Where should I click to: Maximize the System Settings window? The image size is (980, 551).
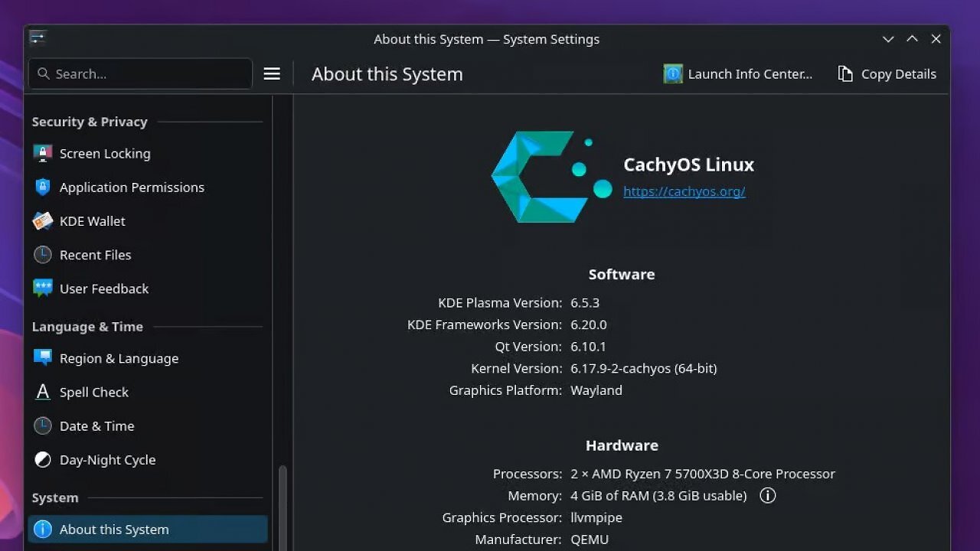click(x=912, y=39)
